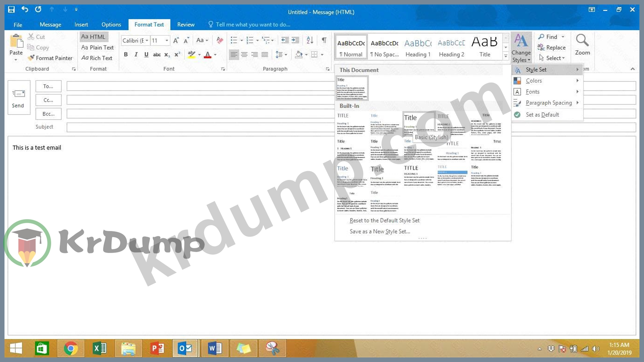Click Save as a New Style Set
The image size is (644, 362).
pyautogui.click(x=380, y=231)
